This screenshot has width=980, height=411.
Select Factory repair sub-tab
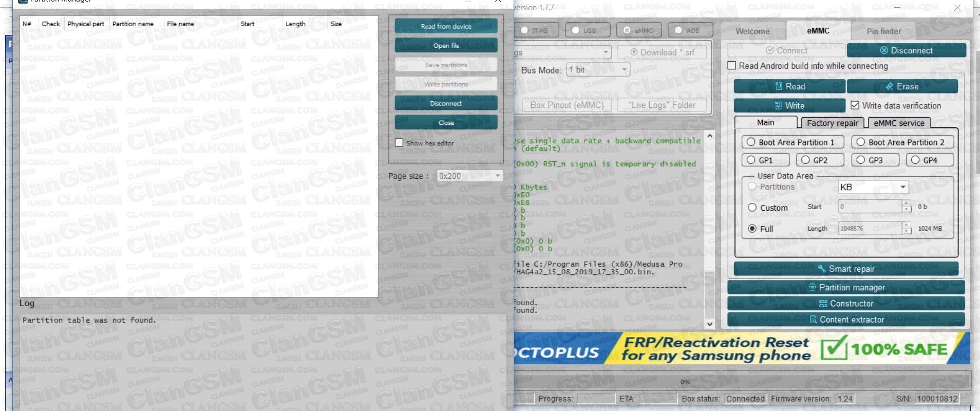[x=832, y=123]
